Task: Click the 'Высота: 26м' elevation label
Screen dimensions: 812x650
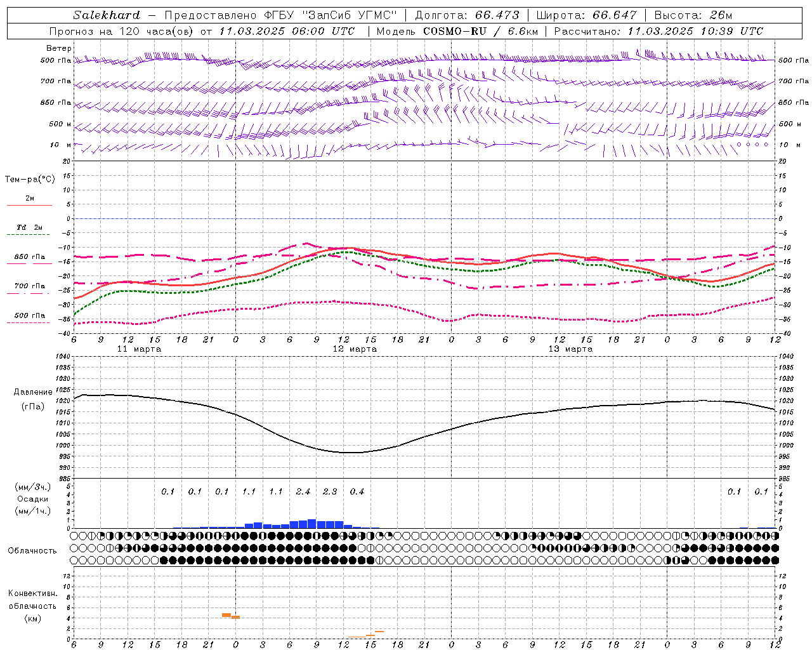Action: pyautogui.click(x=695, y=15)
